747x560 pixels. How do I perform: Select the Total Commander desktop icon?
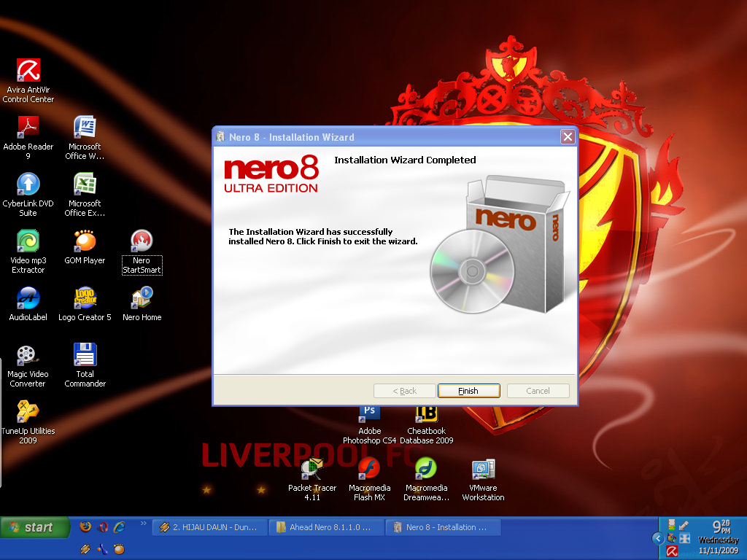pyautogui.click(x=85, y=365)
